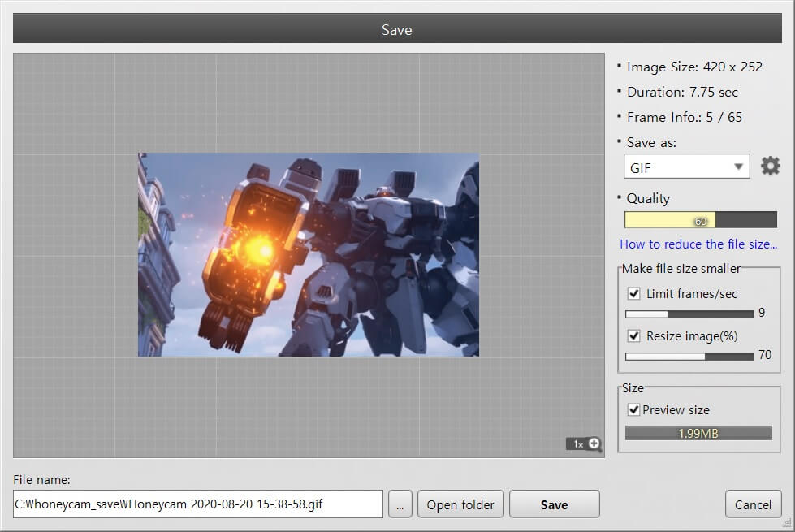Click the robot preview image
The width and height of the screenshot is (795, 532).
click(309, 254)
